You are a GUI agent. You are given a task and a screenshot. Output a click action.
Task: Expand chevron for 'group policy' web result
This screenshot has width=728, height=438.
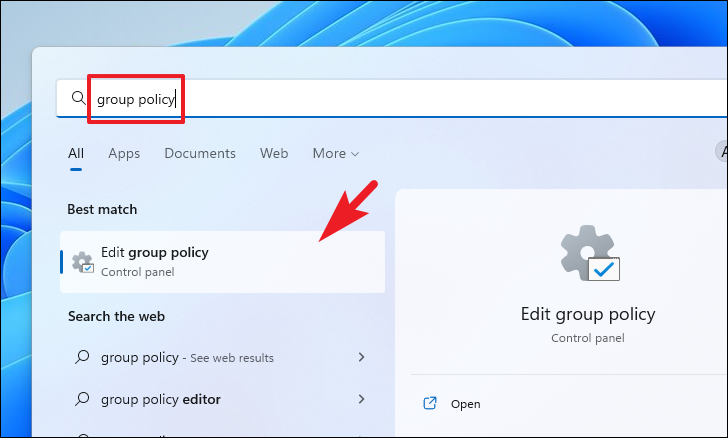[361, 357]
